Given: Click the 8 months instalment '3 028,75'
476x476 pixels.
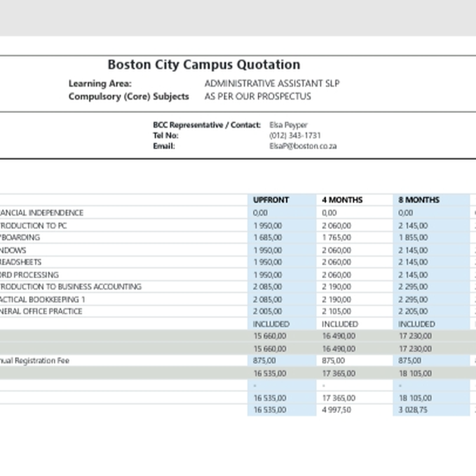Looking at the screenshot, I should point(413,410).
